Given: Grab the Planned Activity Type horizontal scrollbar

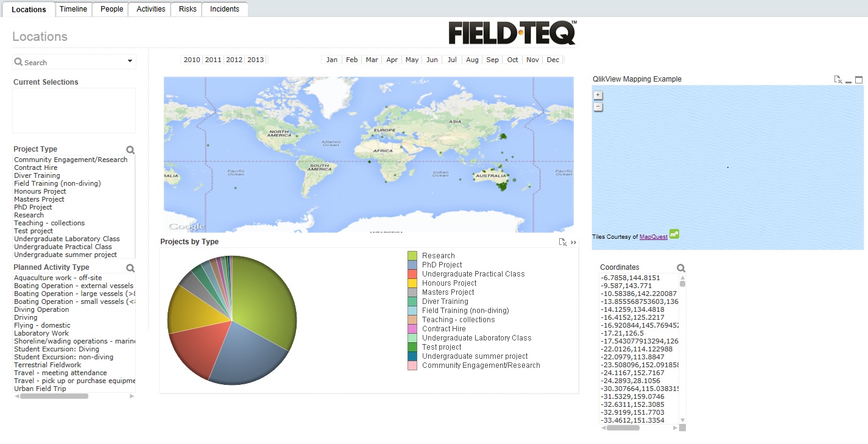Looking at the screenshot, I should coord(54,396).
